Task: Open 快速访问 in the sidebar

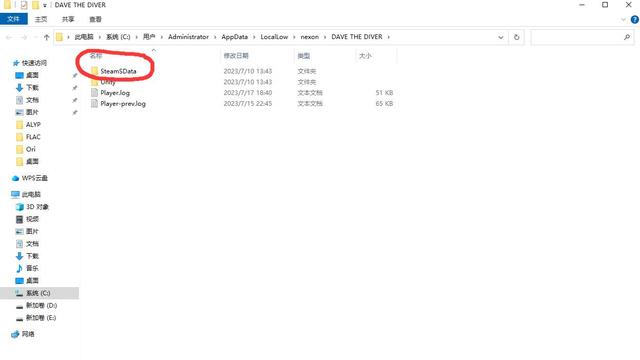Action: (34, 63)
